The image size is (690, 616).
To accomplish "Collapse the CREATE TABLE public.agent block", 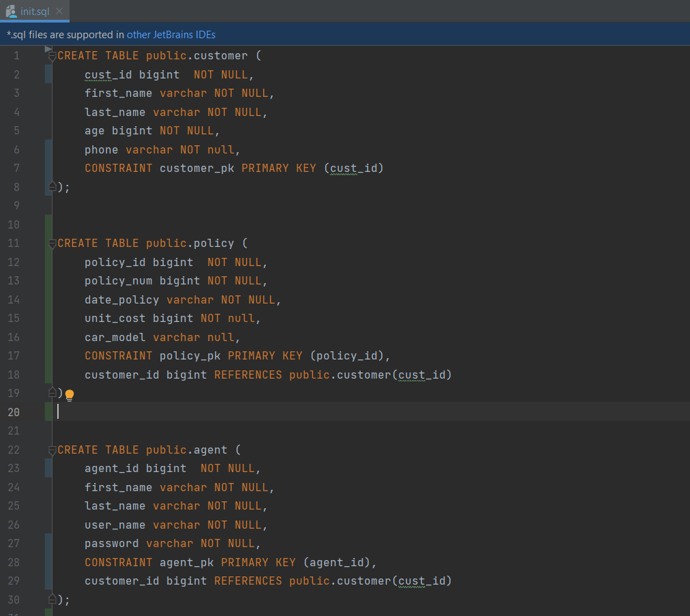I will (52, 450).
